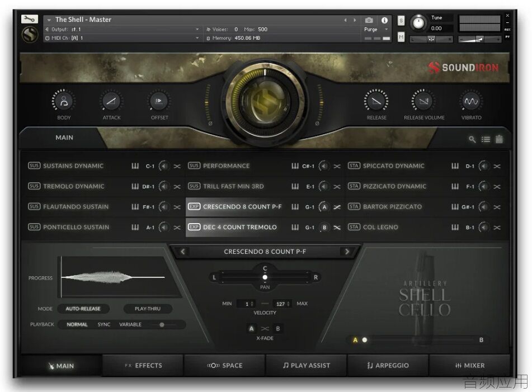Viewport: 532px width, 392px height.
Task: Click the Attack knob
Action: coord(111,101)
